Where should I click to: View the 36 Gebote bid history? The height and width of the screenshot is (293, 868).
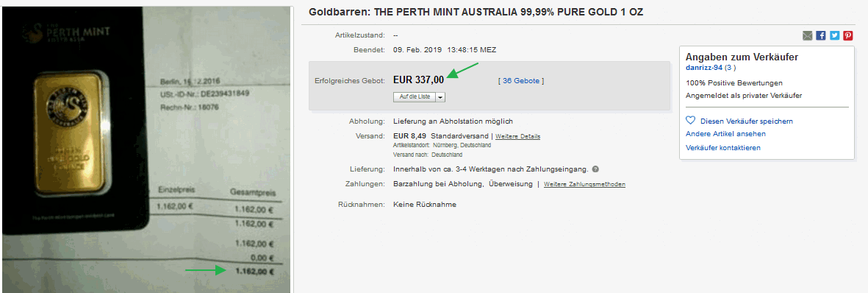point(521,80)
